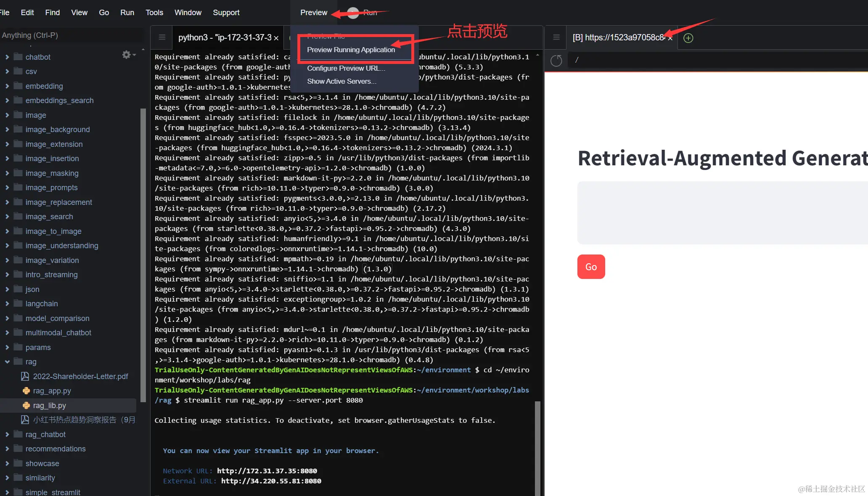This screenshot has height=496, width=868.
Task: Expand the csv folder
Action: click(7, 72)
